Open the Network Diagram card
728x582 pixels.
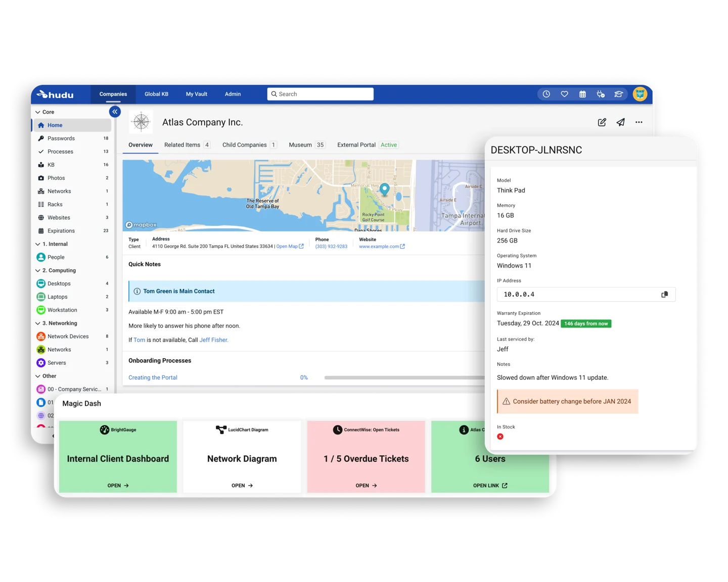pos(242,457)
